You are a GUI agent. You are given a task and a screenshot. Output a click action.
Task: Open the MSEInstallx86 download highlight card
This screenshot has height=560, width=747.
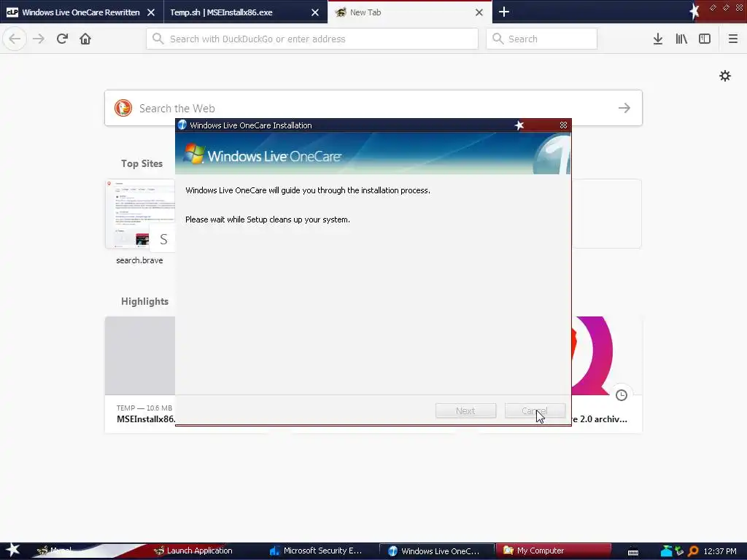click(140, 374)
